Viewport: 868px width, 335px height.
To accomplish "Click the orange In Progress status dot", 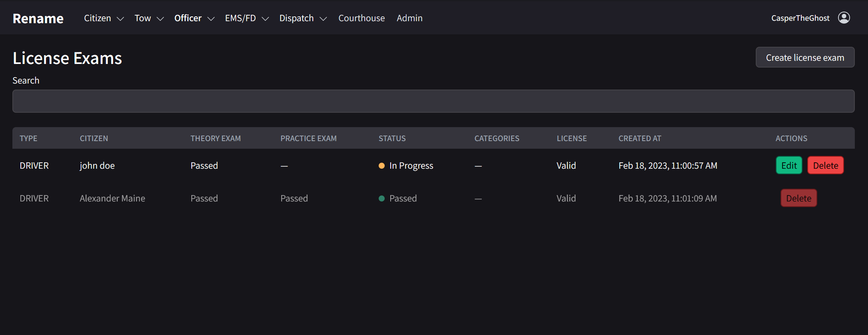I will [381, 166].
